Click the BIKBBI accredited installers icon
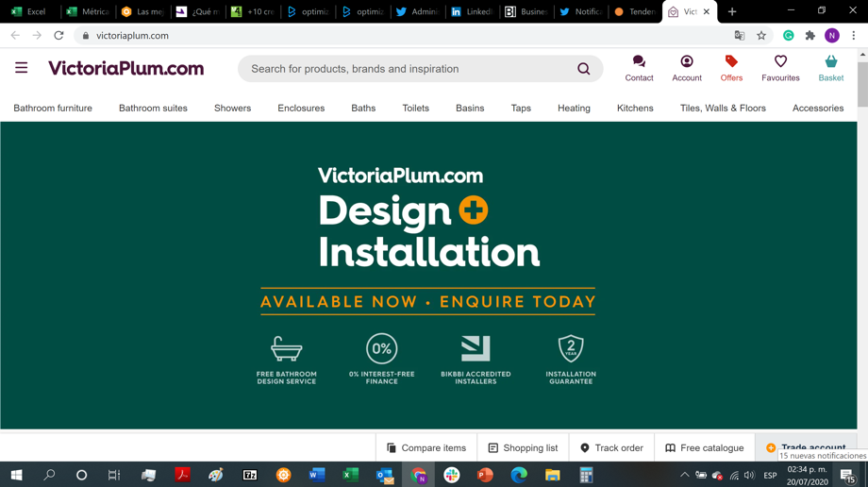This screenshot has width=868, height=487. tap(476, 348)
